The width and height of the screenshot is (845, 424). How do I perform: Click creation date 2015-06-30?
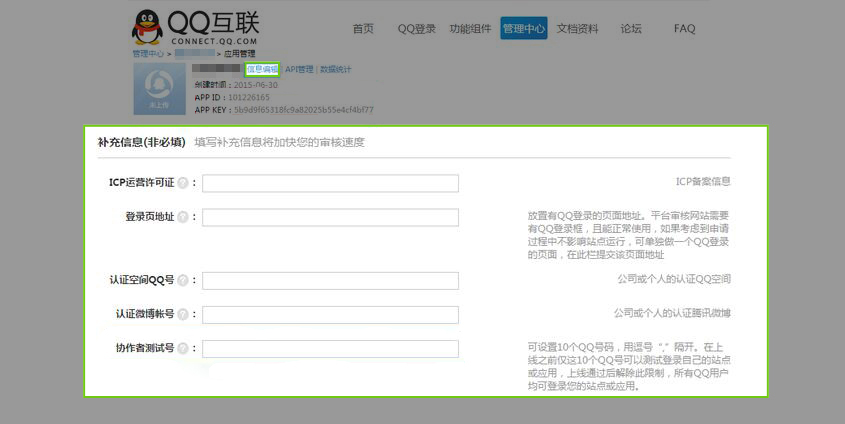pyautogui.click(x=255, y=85)
